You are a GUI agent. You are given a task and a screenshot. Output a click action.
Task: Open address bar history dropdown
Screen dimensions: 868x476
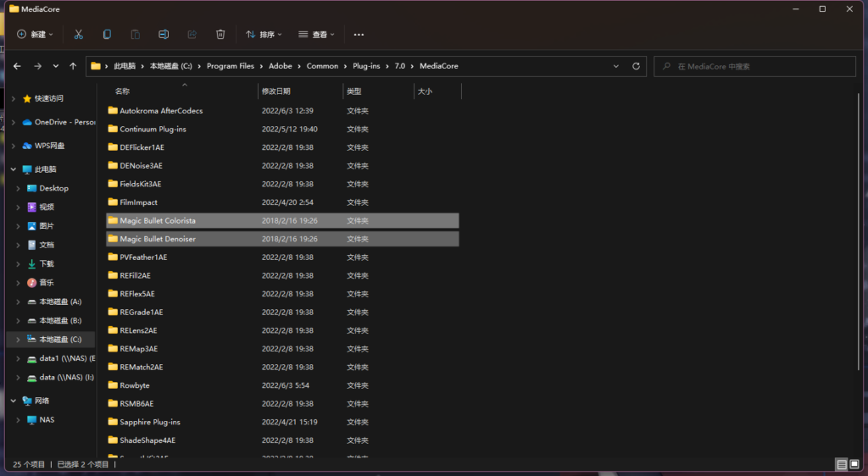[616, 66]
